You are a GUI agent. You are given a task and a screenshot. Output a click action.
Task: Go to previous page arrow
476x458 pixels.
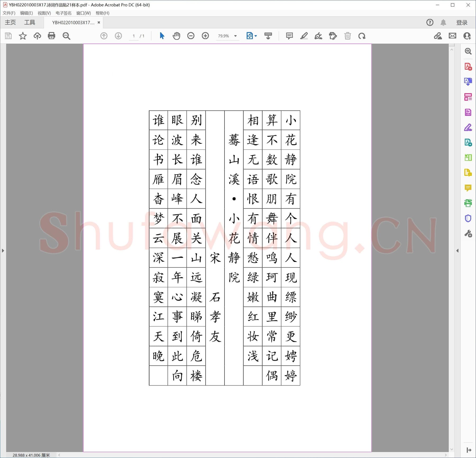(104, 36)
